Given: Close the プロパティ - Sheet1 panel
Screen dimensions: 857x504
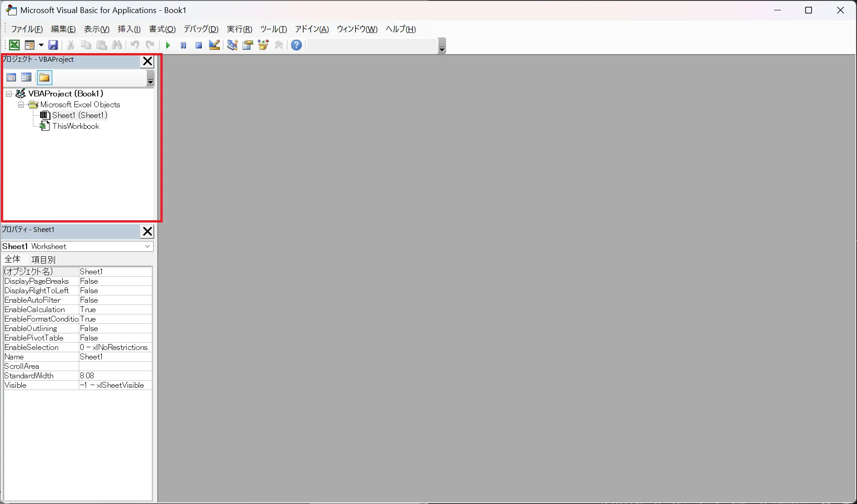Looking at the screenshot, I should click(147, 232).
